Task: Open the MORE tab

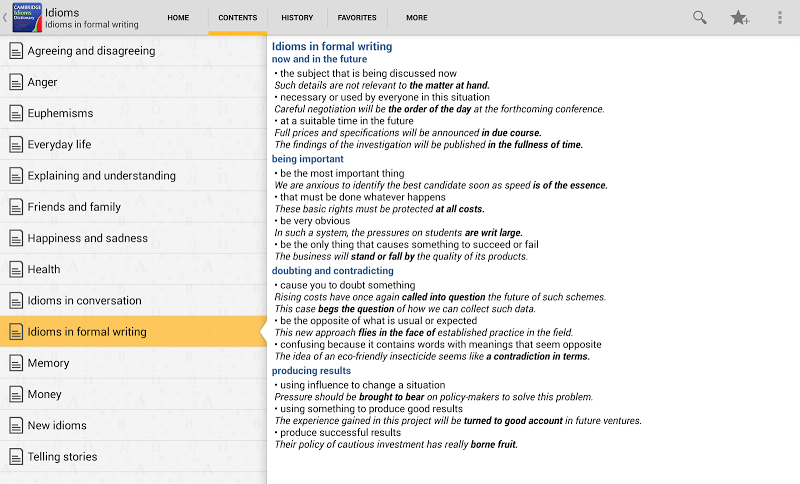Action: pyautogui.click(x=417, y=17)
